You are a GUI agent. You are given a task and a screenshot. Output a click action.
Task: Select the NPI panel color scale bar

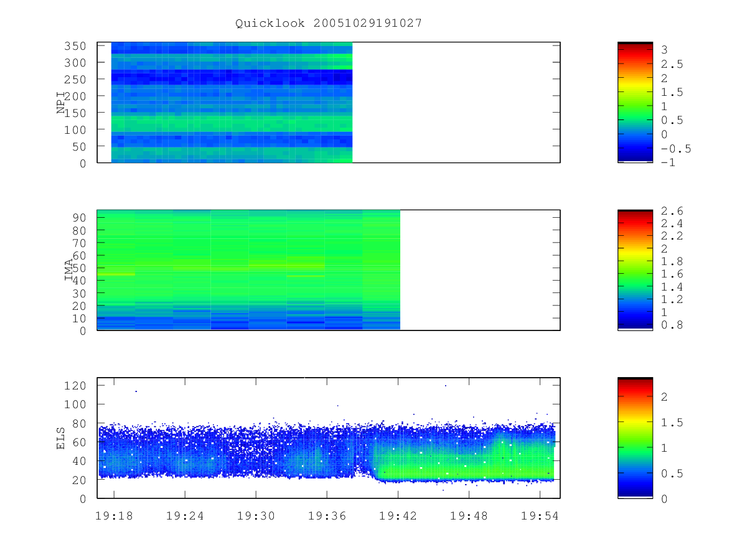click(635, 103)
